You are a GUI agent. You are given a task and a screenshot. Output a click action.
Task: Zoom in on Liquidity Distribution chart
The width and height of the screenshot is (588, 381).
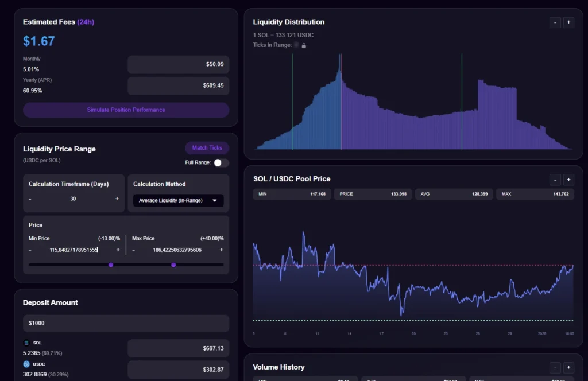tap(568, 22)
